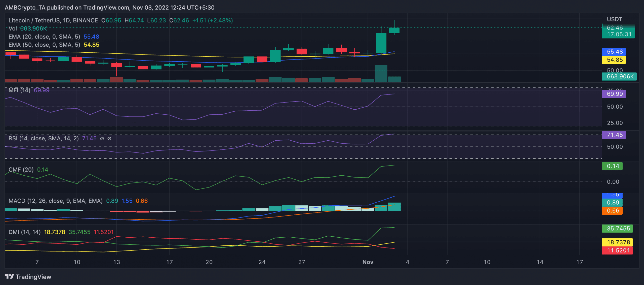
Task: Click the blue 55.48 EMA price tag
Action: [x=614, y=52]
